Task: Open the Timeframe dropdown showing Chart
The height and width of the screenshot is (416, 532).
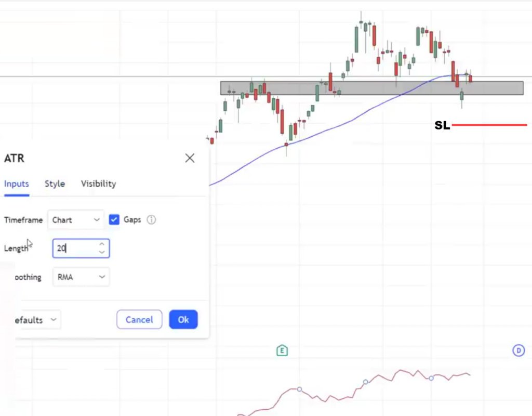Action: point(75,219)
